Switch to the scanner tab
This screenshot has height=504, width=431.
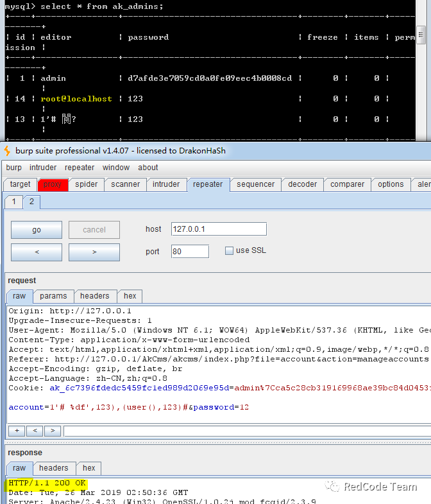click(x=125, y=184)
